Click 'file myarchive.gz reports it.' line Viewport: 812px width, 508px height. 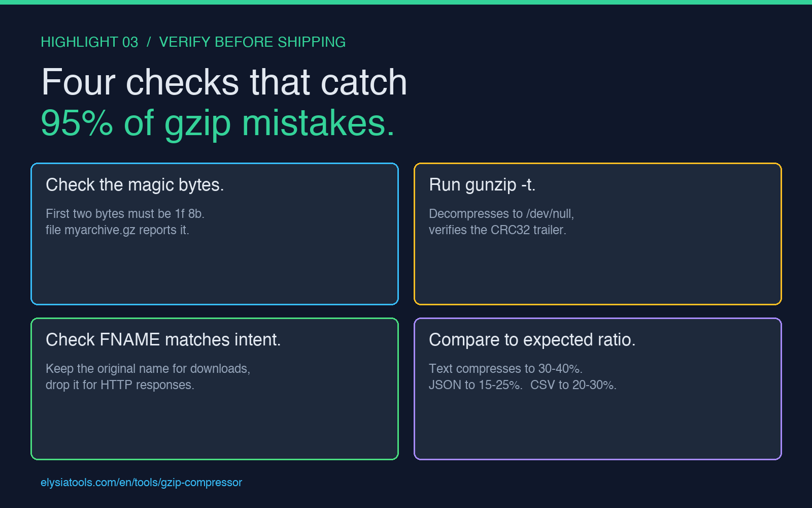(x=117, y=230)
